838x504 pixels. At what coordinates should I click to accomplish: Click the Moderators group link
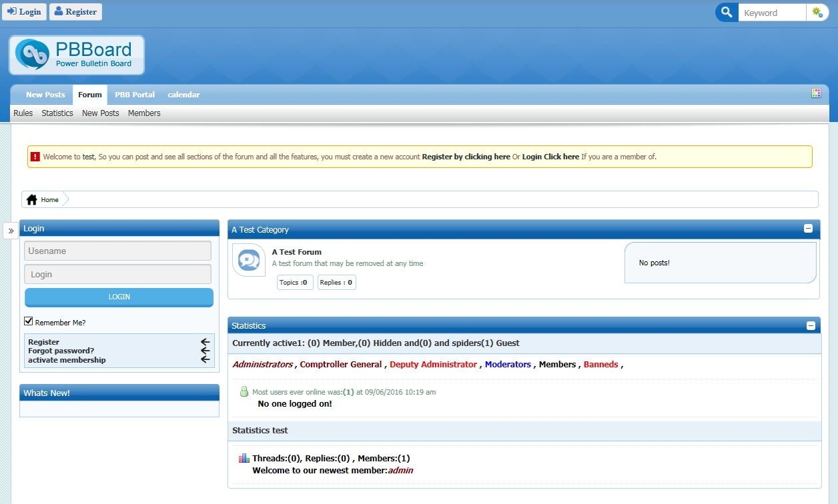pyautogui.click(x=508, y=364)
